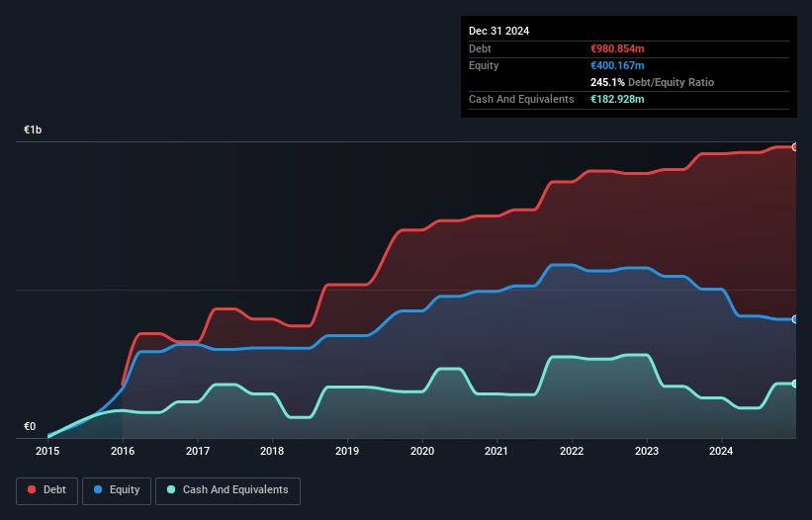Click the 245.1% Debt/Equity Ratio text
This screenshot has height=520, width=812.
pyautogui.click(x=652, y=82)
